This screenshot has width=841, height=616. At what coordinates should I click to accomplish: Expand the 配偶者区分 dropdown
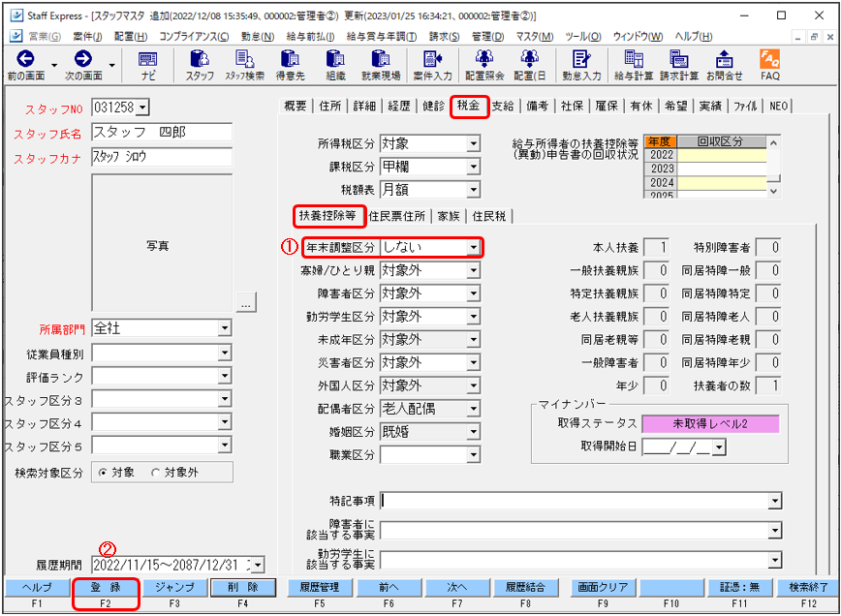coord(473,409)
